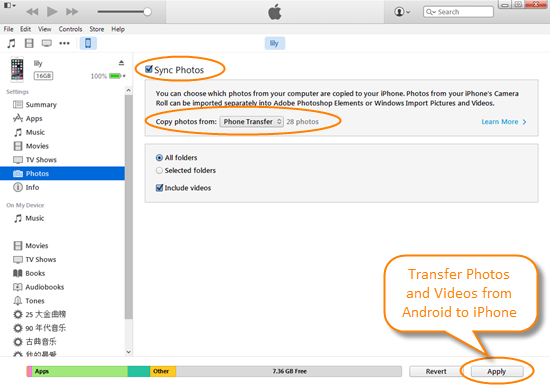Select the iPhone device icon in toolbar
This screenshot has height=386, width=550.
(88, 44)
